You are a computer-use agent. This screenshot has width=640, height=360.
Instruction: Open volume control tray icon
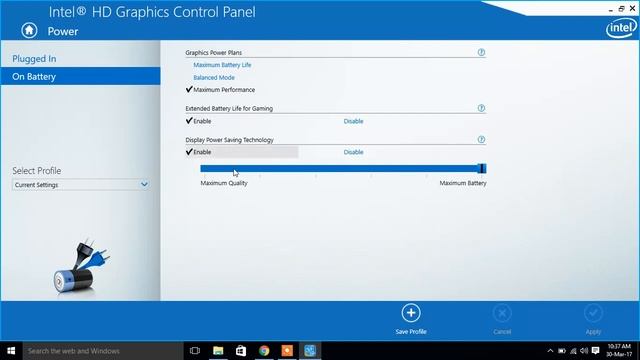(584, 351)
